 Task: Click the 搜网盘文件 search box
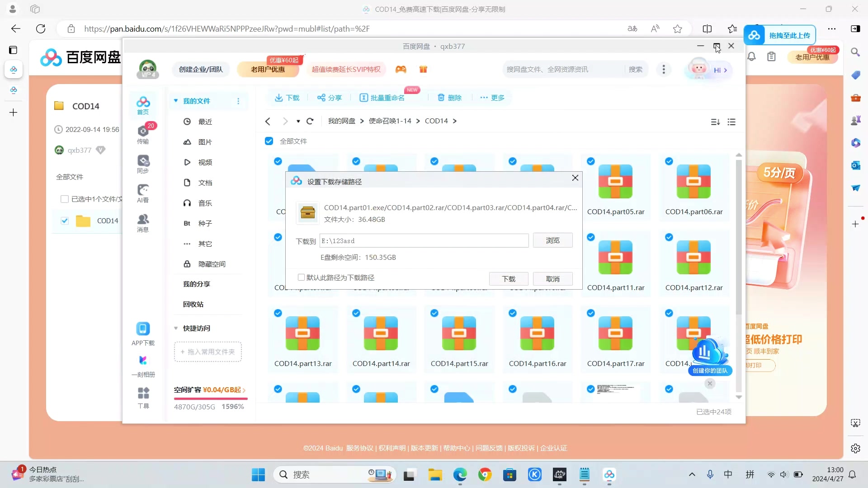[x=563, y=70]
